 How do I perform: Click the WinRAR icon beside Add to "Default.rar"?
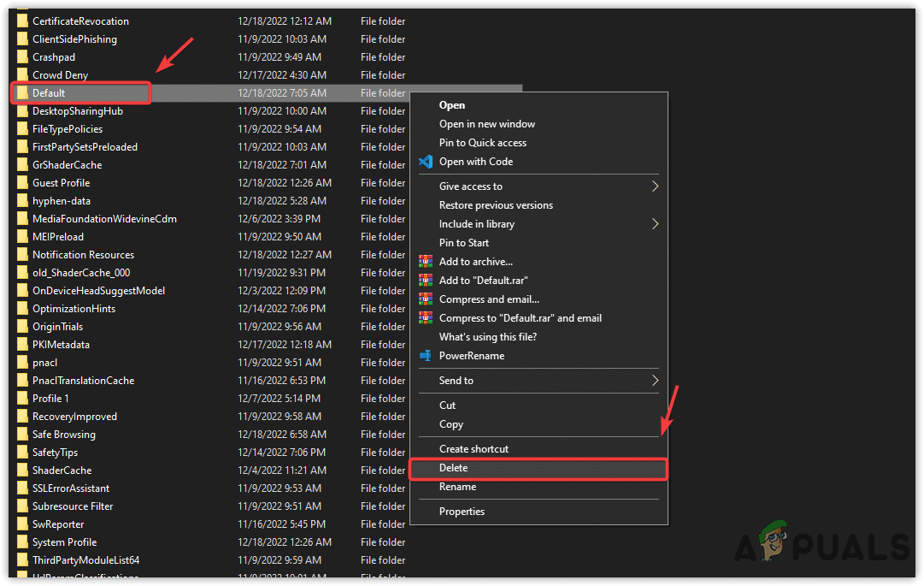[426, 281]
